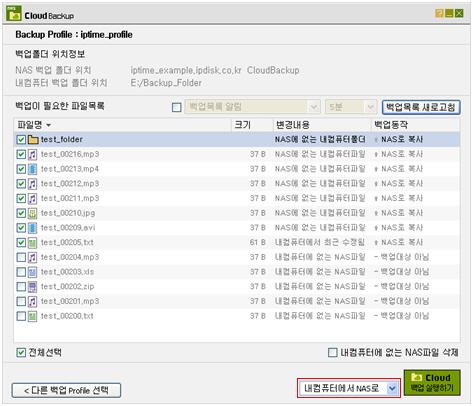
Task: Click the spreadsheet icon of test_00203.xls
Action: coord(32,272)
